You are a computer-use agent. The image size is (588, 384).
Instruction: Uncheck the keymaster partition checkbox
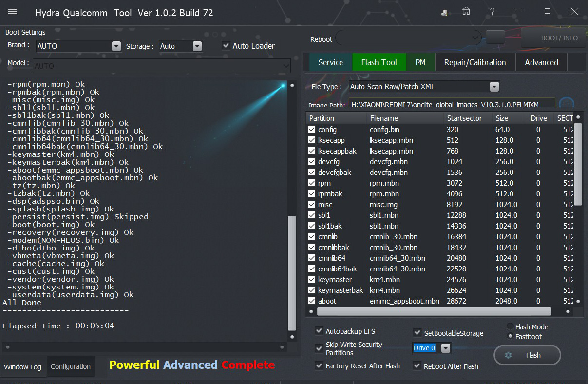312,280
